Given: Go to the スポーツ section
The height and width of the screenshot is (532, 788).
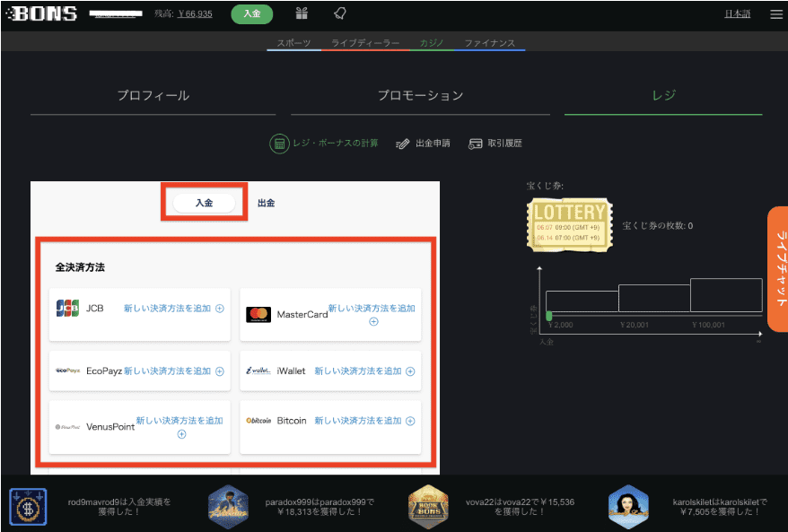Looking at the screenshot, I should [x=294, y=43].
